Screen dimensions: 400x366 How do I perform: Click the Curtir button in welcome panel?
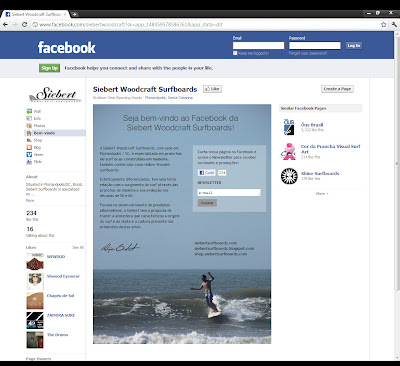pyautogui.click(x=207, y=173)
